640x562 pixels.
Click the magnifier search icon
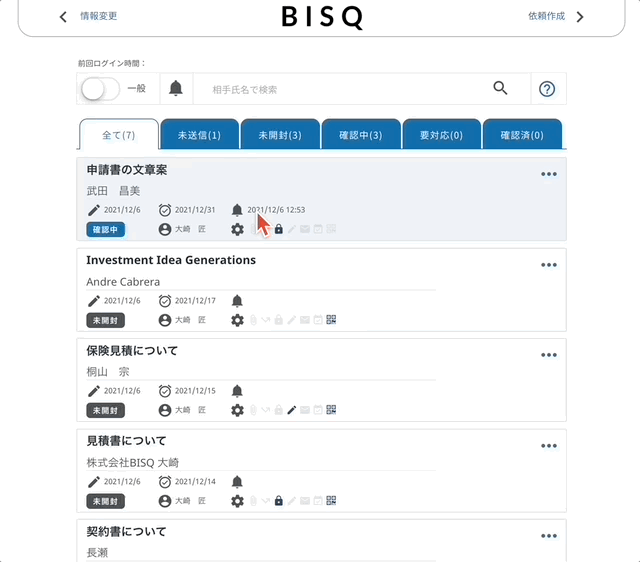[x=501, y=89]
